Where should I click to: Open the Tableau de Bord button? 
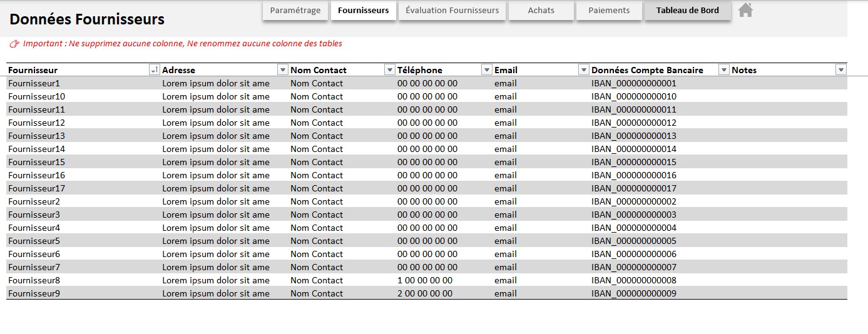tap(687, 11)
